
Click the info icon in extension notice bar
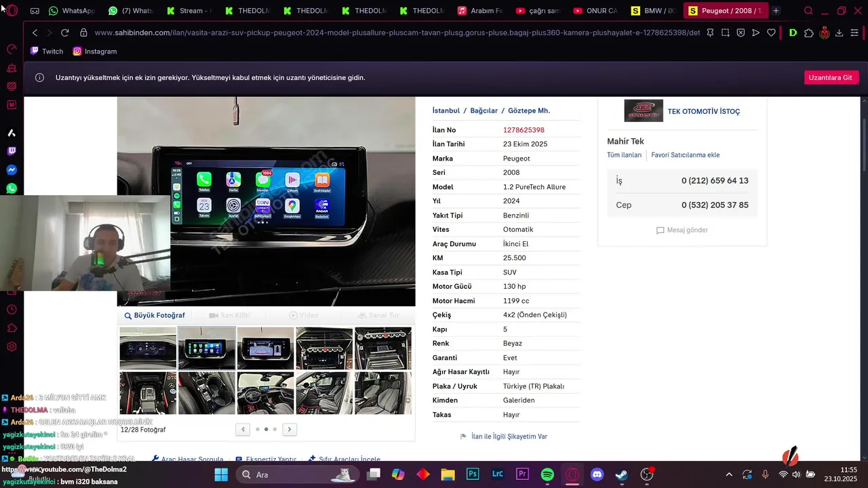(40, 77)
